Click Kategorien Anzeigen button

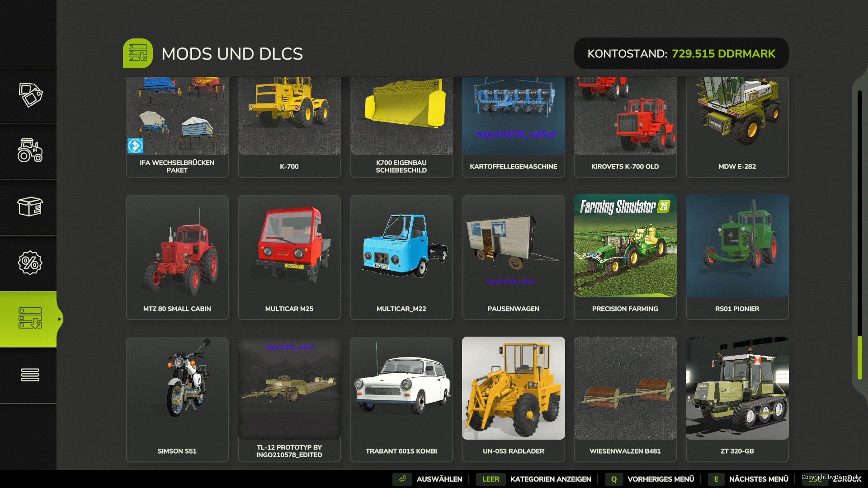tap(551, 479)
